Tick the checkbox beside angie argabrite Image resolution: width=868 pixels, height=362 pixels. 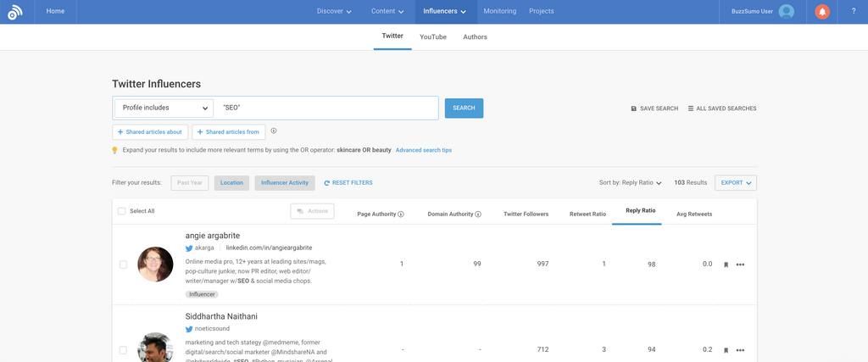tap(123, 265)
